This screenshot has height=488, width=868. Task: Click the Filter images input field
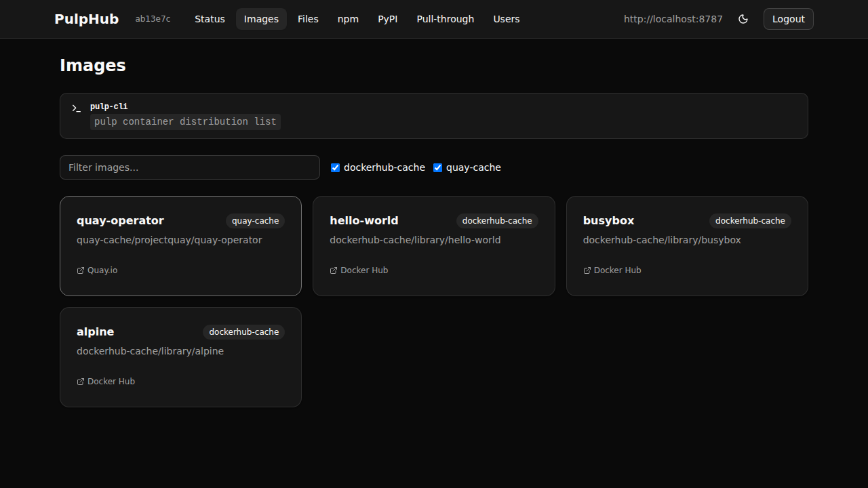190,167
